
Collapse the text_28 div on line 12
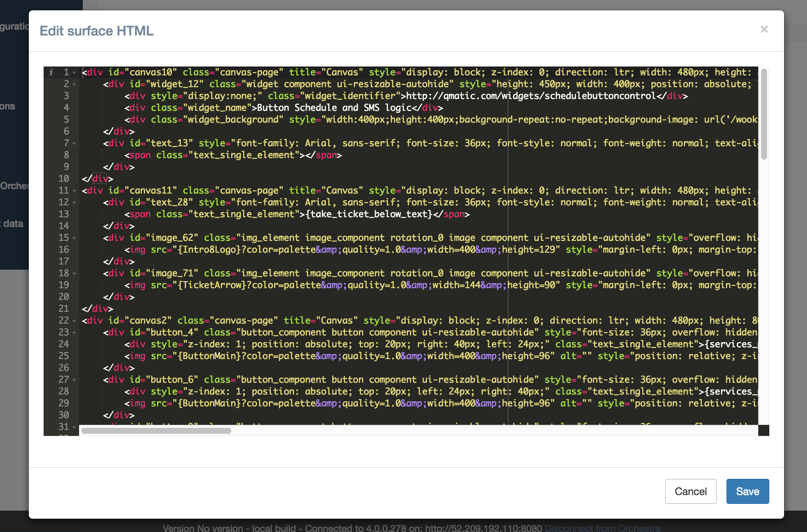(x=75, y=202)
